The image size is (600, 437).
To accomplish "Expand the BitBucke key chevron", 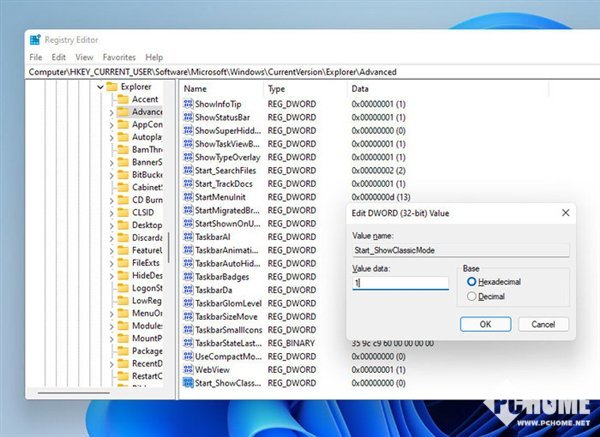I will pyautogui.click(x=111, y=176).
